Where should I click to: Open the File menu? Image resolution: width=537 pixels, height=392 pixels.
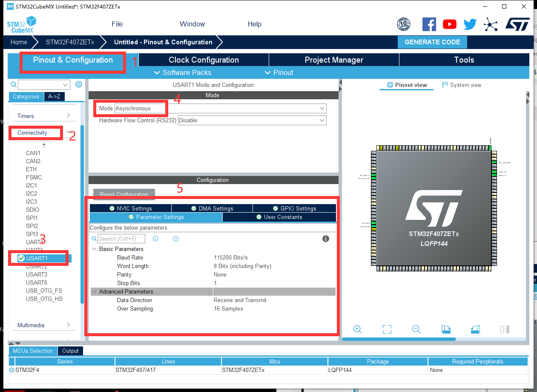coord(117,24)
